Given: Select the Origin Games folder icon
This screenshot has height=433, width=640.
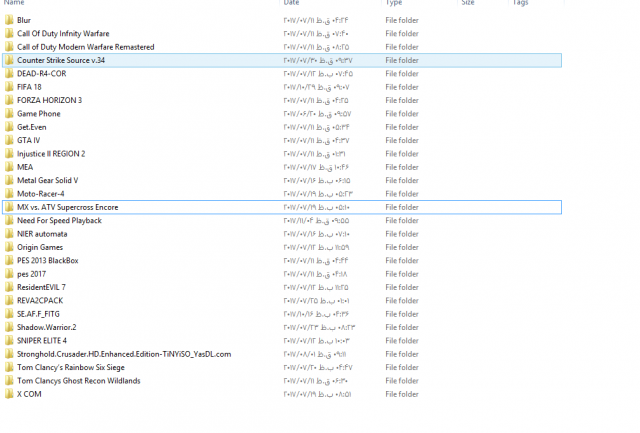Looking at the screenshot, I should [x=9, y=247].
